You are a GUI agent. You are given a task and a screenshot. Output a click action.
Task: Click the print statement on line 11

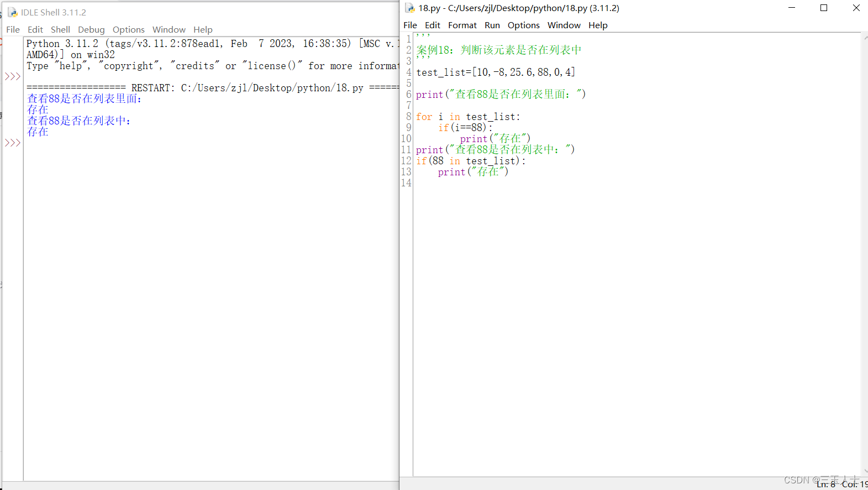(495, 150)
